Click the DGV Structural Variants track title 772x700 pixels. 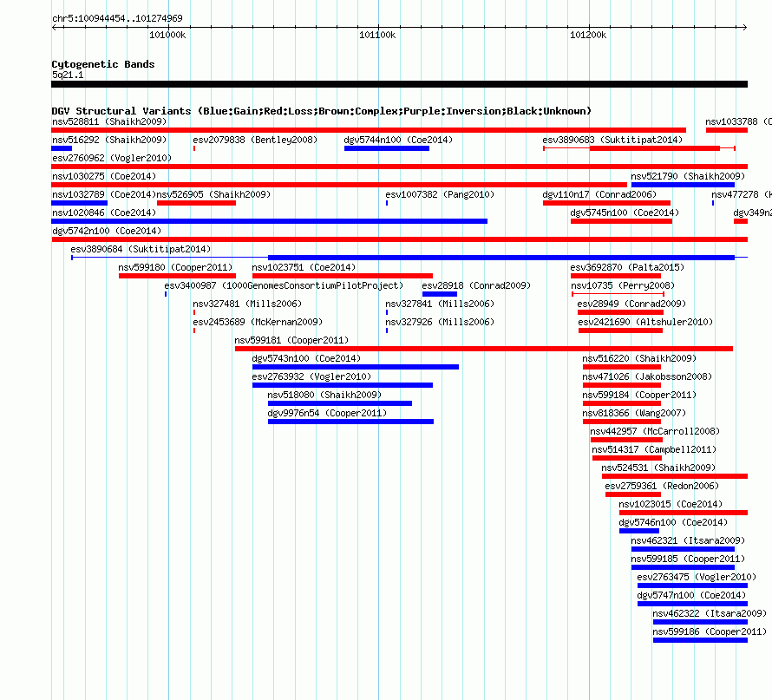(x=322, y=111)
